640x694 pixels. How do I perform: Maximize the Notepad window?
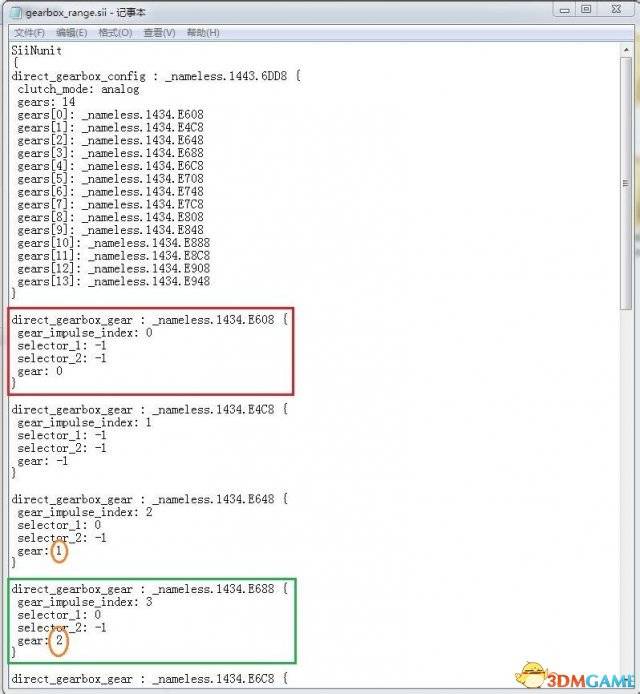[586, 9]
